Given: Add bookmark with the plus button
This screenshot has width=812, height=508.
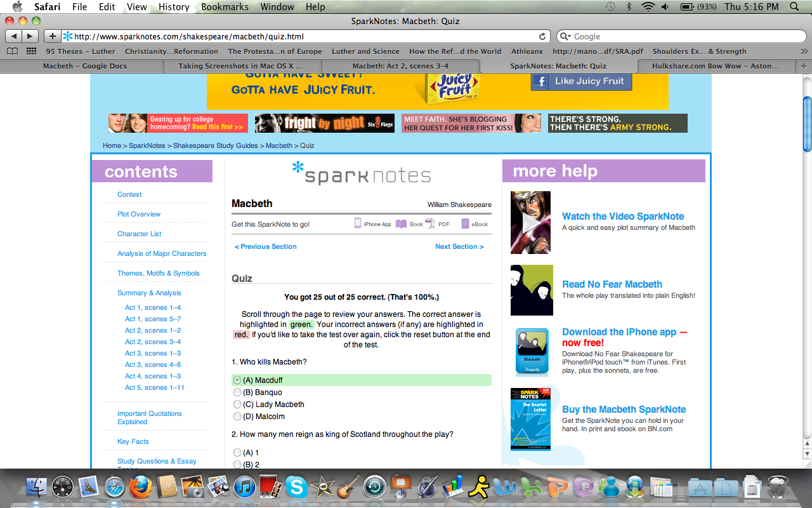Looking at the screenshot, I should point(52,36).
